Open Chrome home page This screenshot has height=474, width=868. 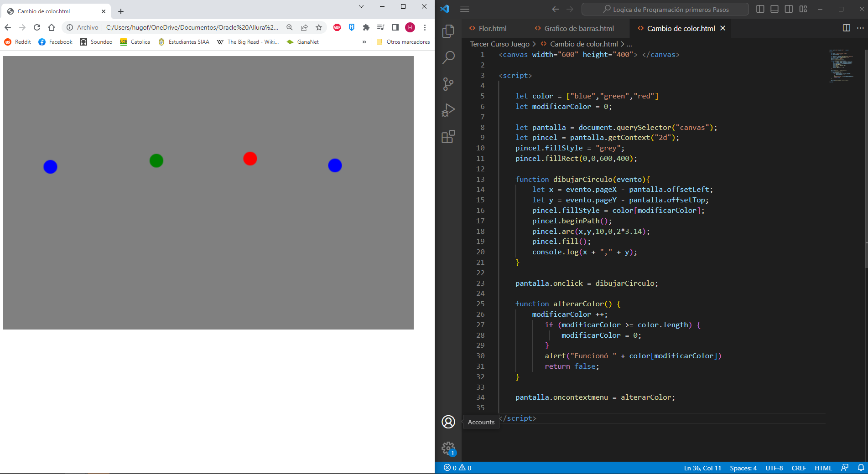tap(52, 27)
